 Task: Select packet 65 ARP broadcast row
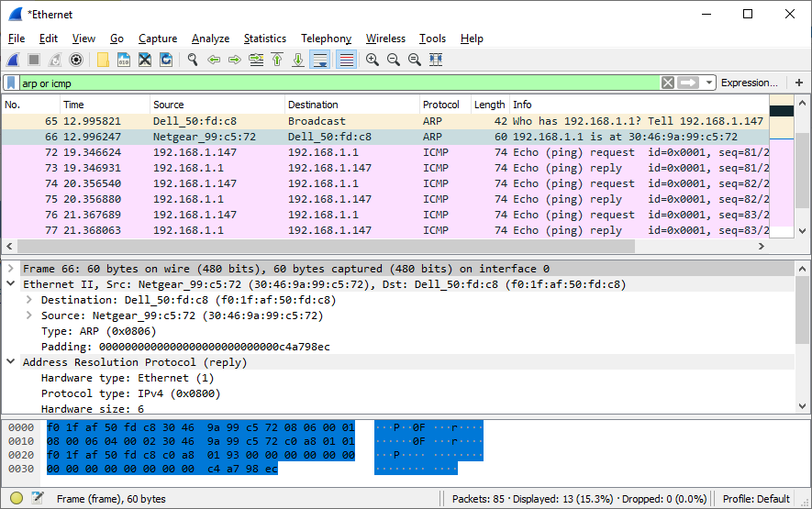click(x=385, y=121)
